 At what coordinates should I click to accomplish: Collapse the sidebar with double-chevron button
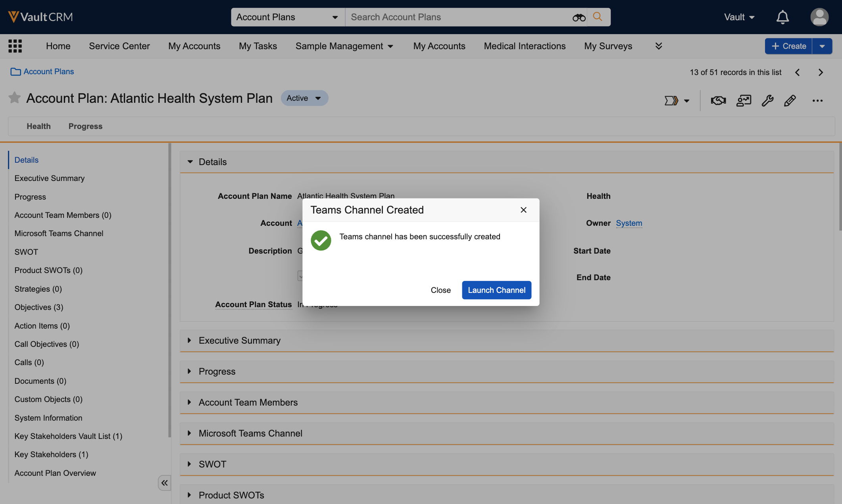(x=164, y=483)
